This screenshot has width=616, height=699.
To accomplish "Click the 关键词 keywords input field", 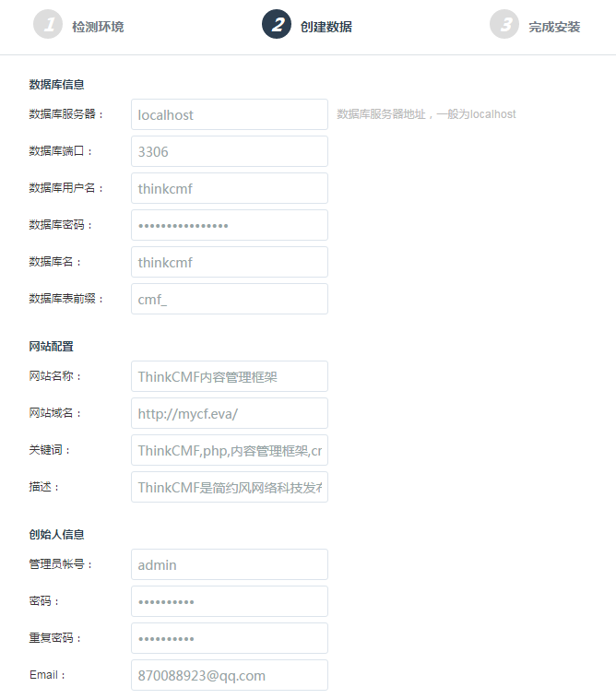I will click(x=230, y=450).
